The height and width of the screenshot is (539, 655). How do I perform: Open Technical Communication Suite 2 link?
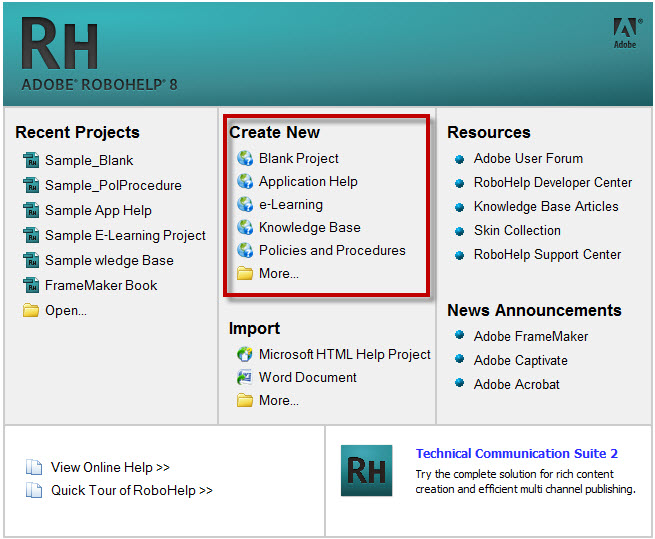pos(517,454)
